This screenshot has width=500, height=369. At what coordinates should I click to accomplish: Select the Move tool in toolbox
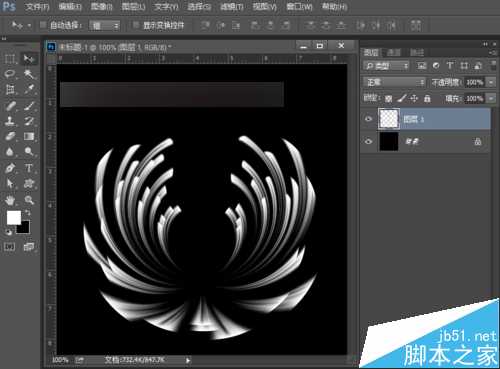(29, 59)
